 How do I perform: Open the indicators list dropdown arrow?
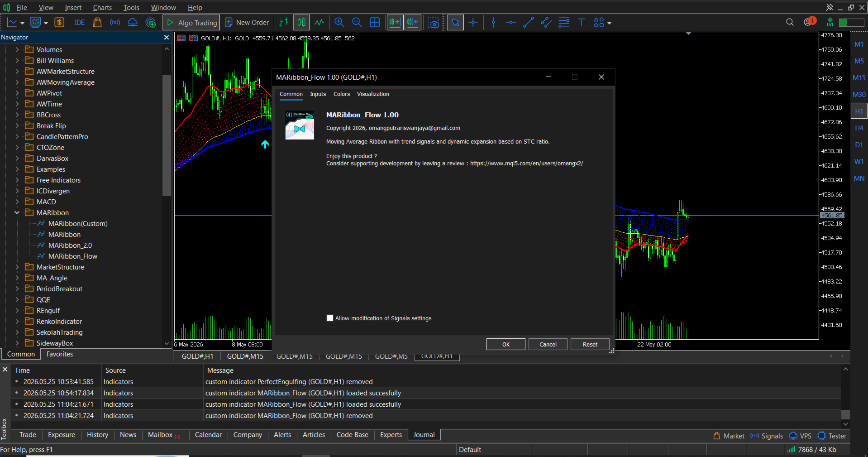(x=46, y=23)
